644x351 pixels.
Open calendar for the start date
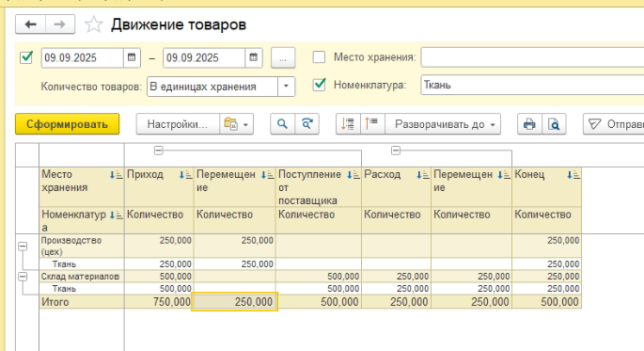pos(132,57)
